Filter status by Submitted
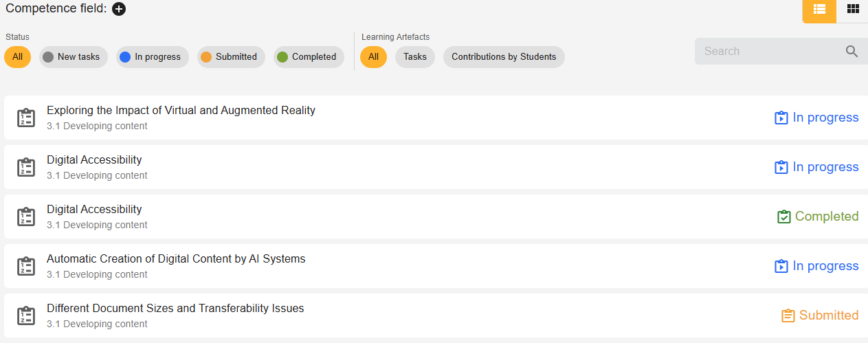Screen dimensions: 868x343 [229, 57]
